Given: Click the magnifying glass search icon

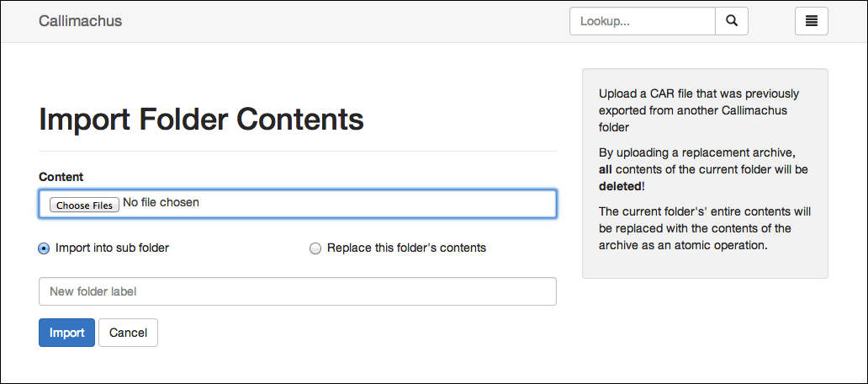Looking at the screenshot, I should click(x=731, y=21).
